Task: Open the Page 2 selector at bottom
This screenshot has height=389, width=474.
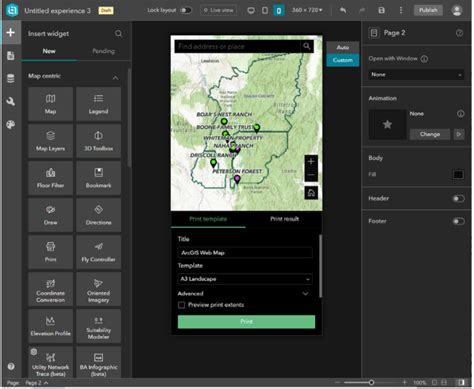Action: click(x=37, y=383)
